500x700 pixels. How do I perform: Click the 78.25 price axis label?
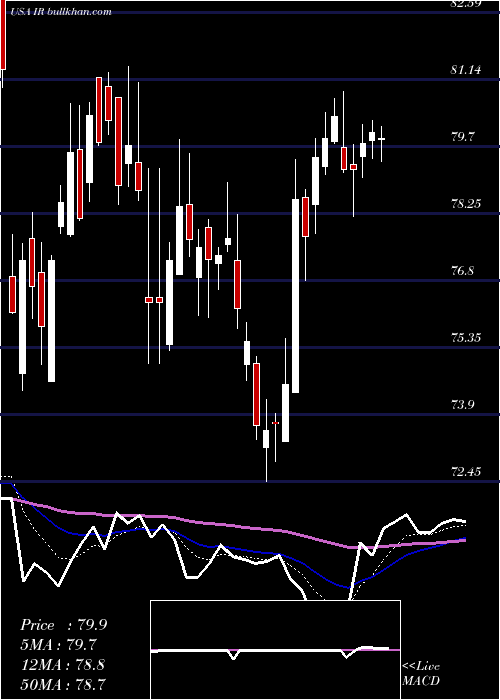(466, 204)
